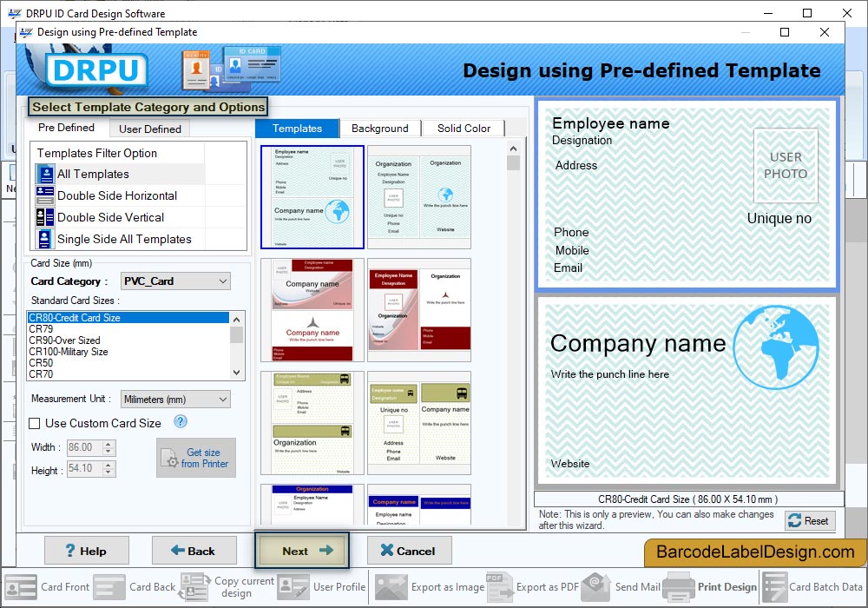Select the blue Company name vertical template
The height and width of the screenshot is (608, 868).
pos(419,505)
